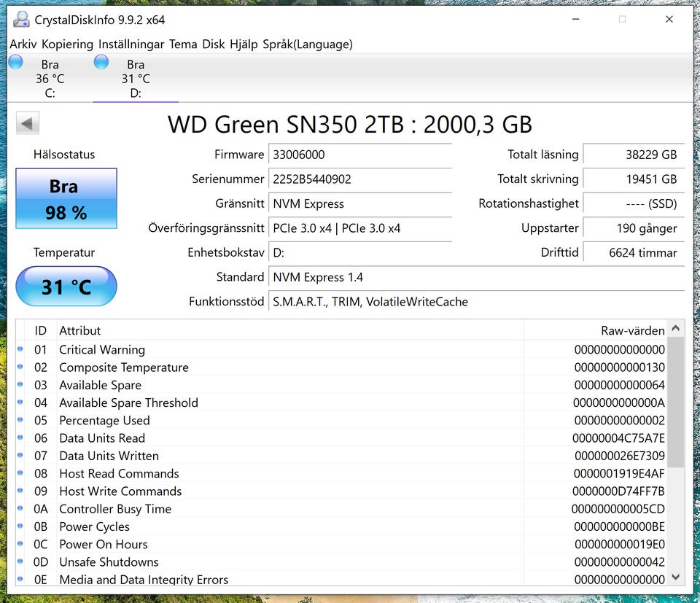Minimize the CrystalDiskInfo window
The width and height of the screenshot is (700, 603).
coord(576,19)
